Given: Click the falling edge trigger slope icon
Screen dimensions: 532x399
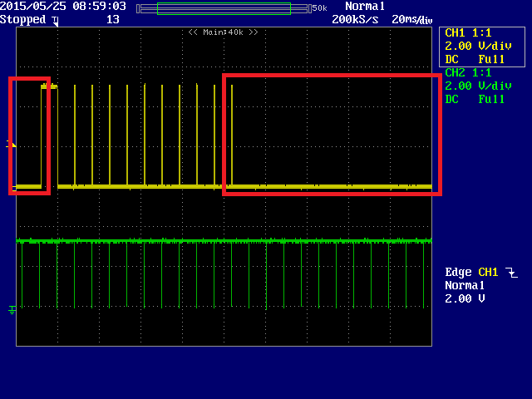Looking at the screenshot, I should pos(511,273).
